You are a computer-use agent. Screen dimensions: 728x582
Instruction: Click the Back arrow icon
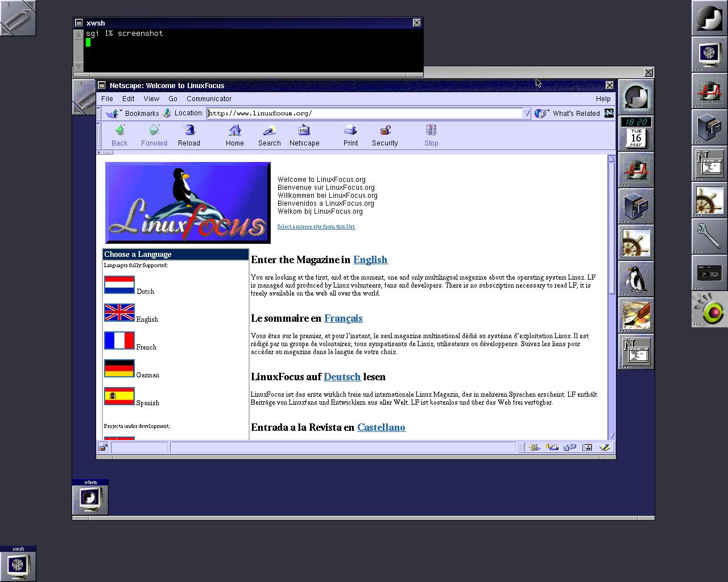point(119,131)
